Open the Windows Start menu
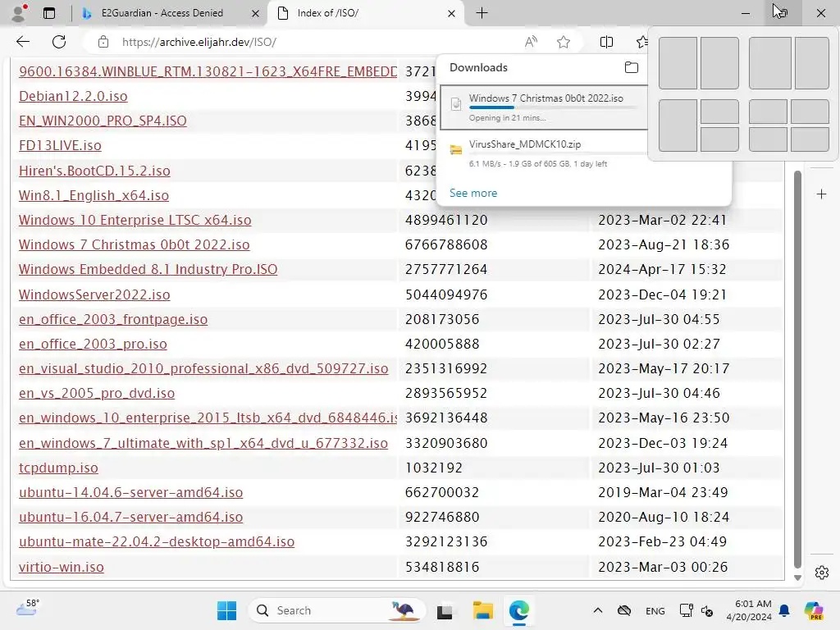This screenshot has width=840, height=630. tap(226, 610)
